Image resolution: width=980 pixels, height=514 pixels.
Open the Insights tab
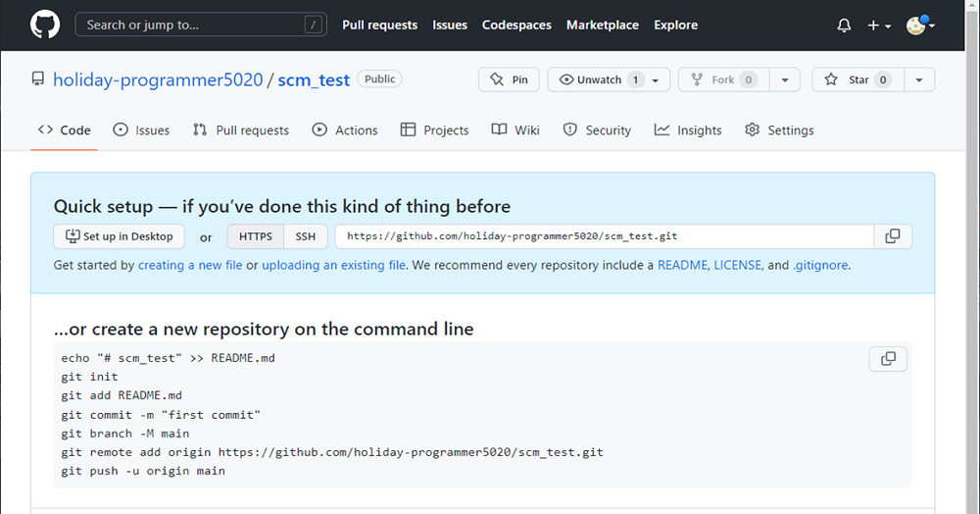688,130
